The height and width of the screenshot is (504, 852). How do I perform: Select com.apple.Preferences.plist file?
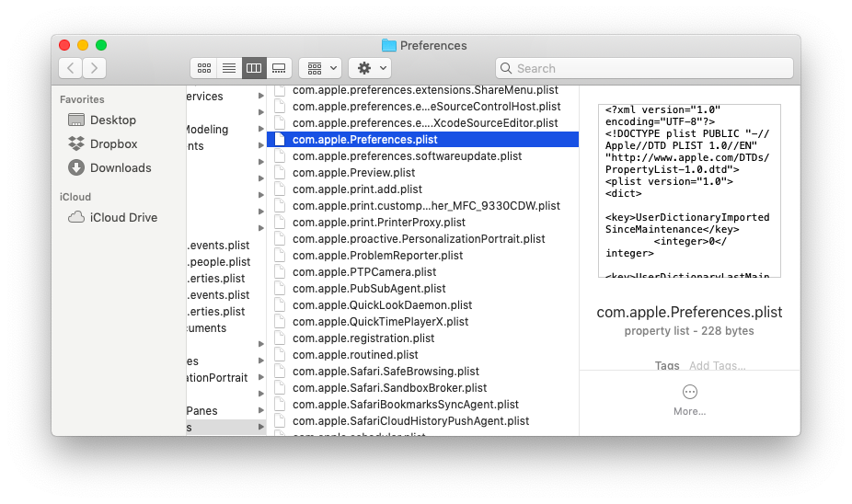(422, 140)
